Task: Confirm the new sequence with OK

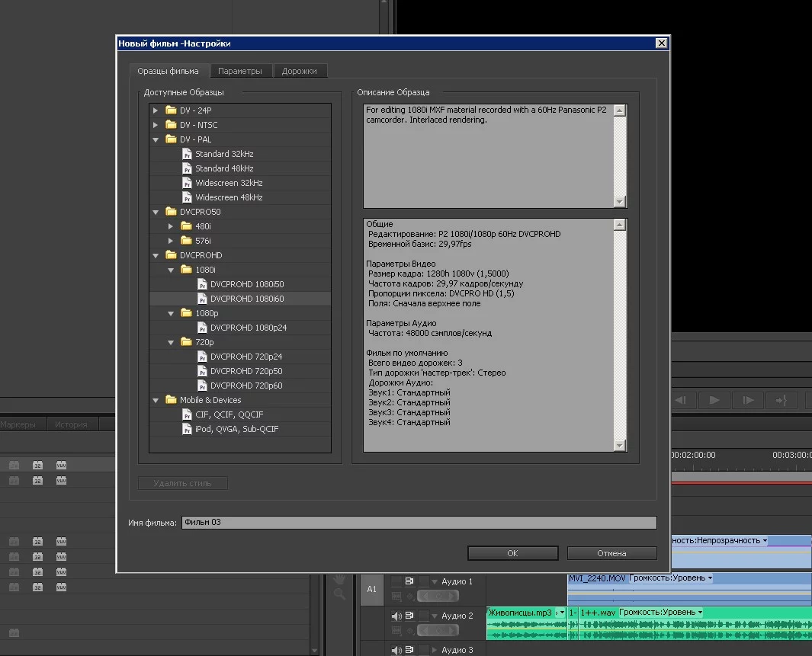Action: click(512, 553)
